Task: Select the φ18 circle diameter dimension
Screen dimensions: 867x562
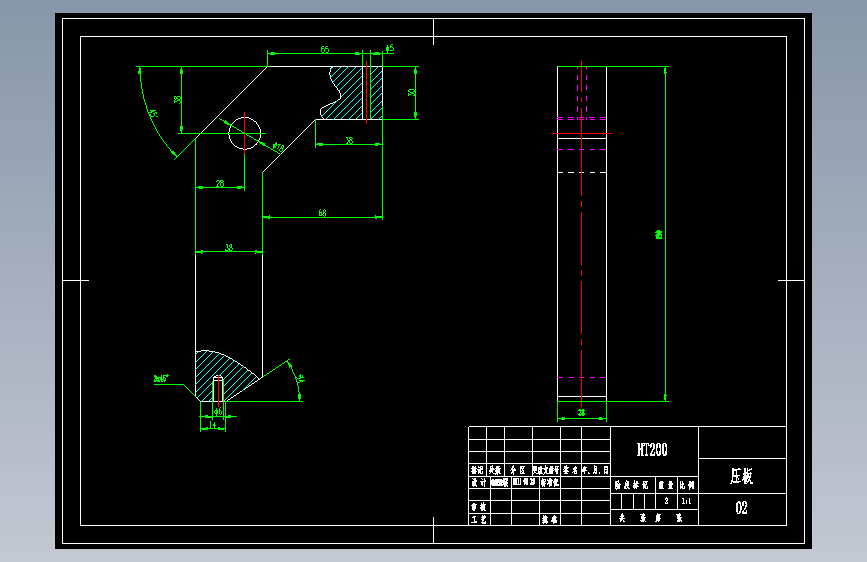Action: (x=279, y=147)
